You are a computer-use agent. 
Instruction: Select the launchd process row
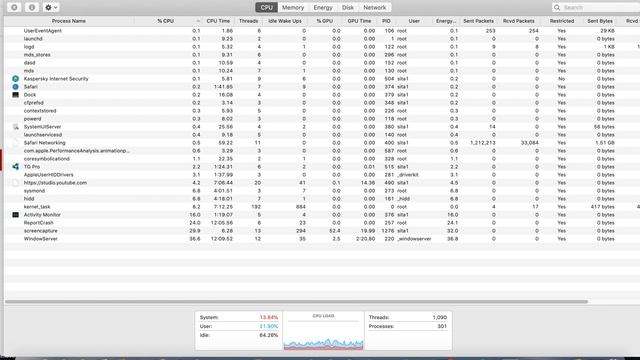[322, 39]
